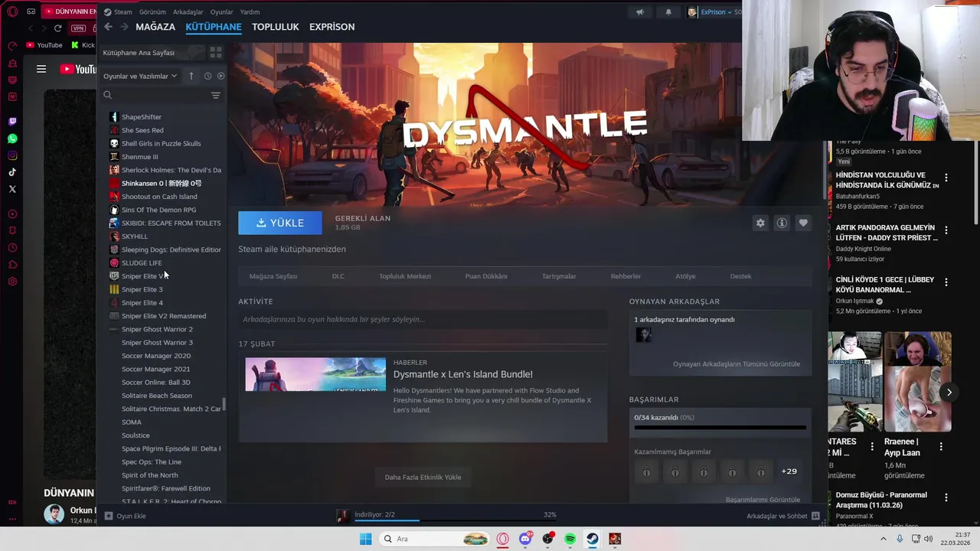The image size is (980, 551).
Task: Open the MAĞAZA tab
Action: coord(155,27)
